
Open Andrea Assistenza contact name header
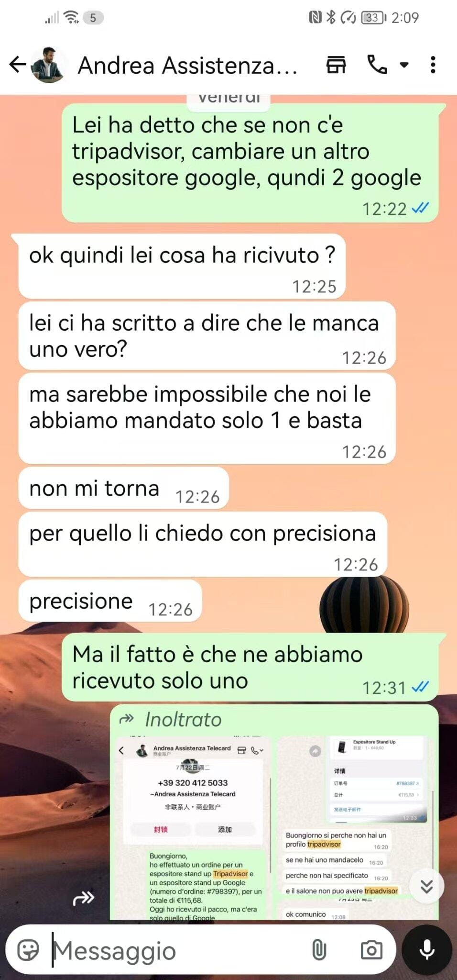[x=187, y=66]
